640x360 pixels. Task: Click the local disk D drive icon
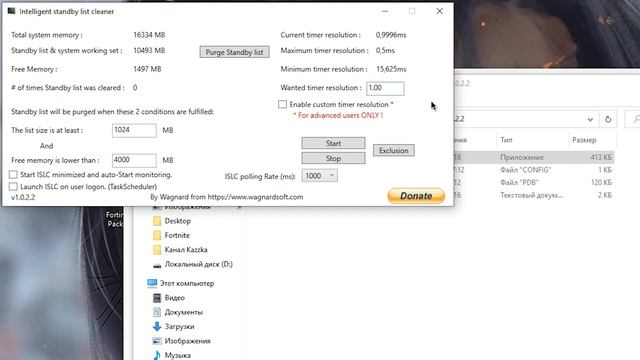(x=157, y=266)
